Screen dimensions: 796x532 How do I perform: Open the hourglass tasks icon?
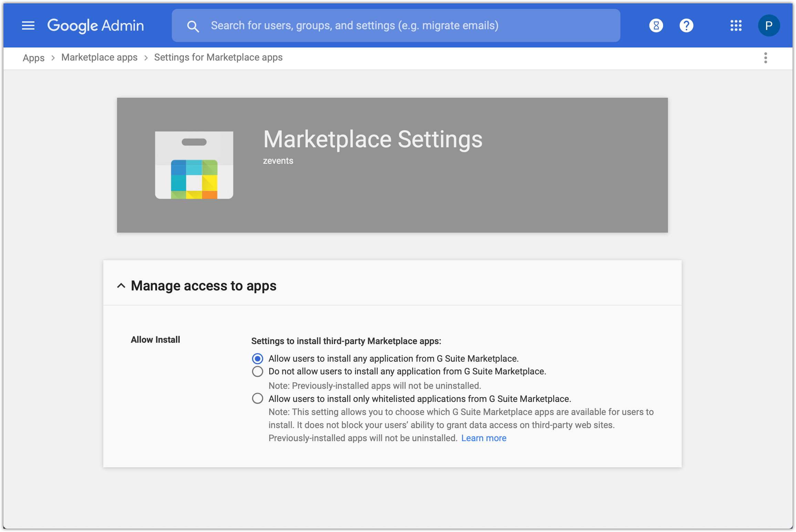click(x=656, y=25)
